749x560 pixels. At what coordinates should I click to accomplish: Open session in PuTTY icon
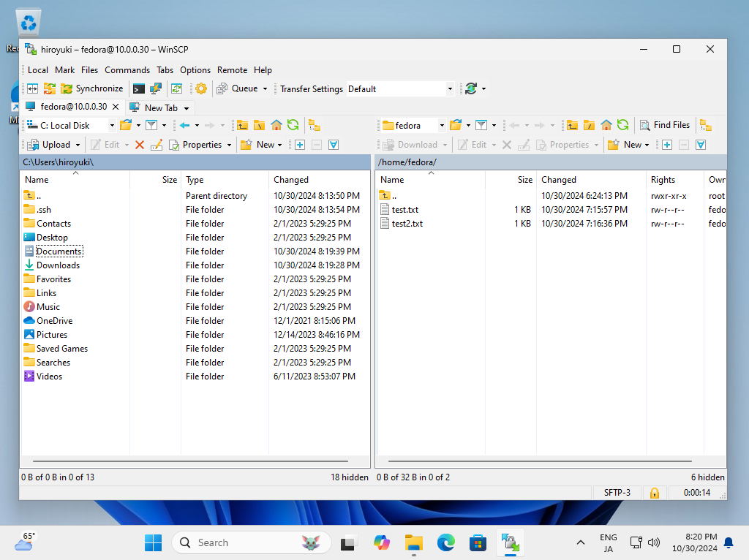coord(156,88)
